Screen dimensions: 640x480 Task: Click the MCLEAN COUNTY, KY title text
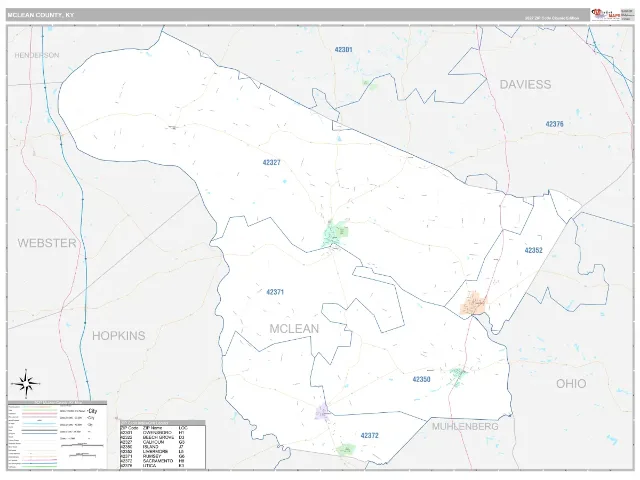40,15
